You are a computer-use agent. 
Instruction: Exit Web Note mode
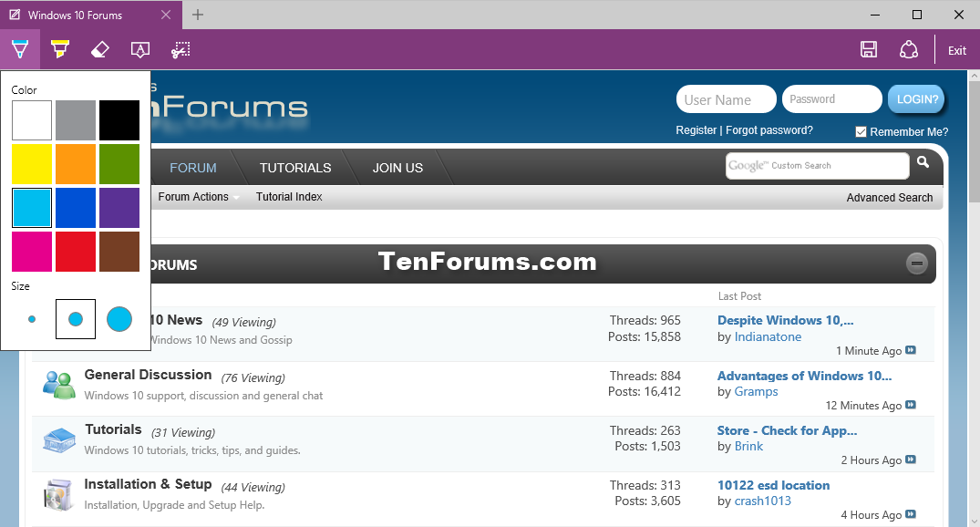[x=957, y=51]
